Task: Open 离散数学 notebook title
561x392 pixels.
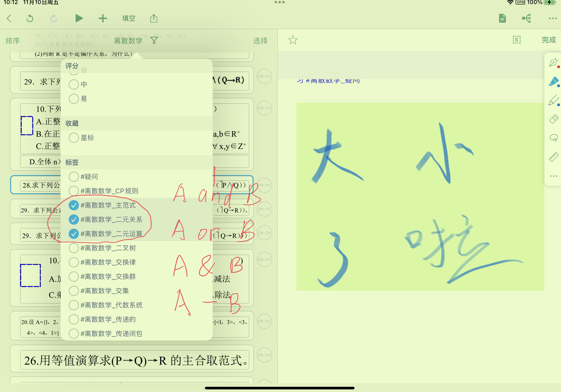Action: [128, 41]
